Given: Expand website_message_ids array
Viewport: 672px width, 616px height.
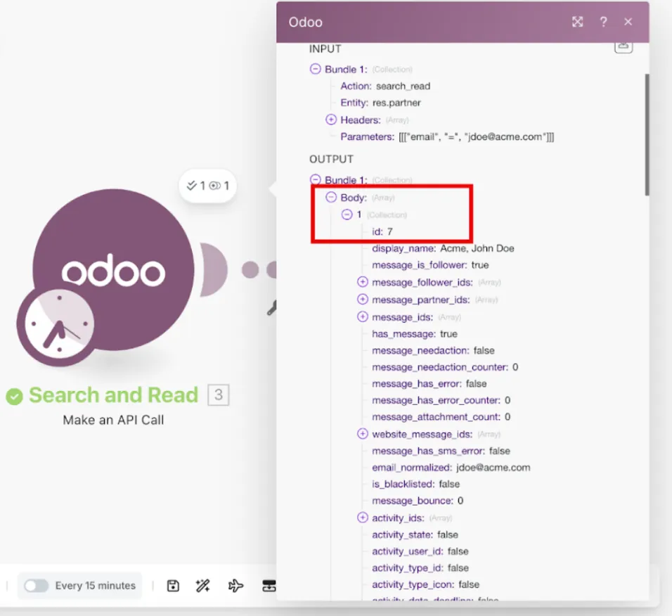Looking at the screenshot, I should click(363, 434).
